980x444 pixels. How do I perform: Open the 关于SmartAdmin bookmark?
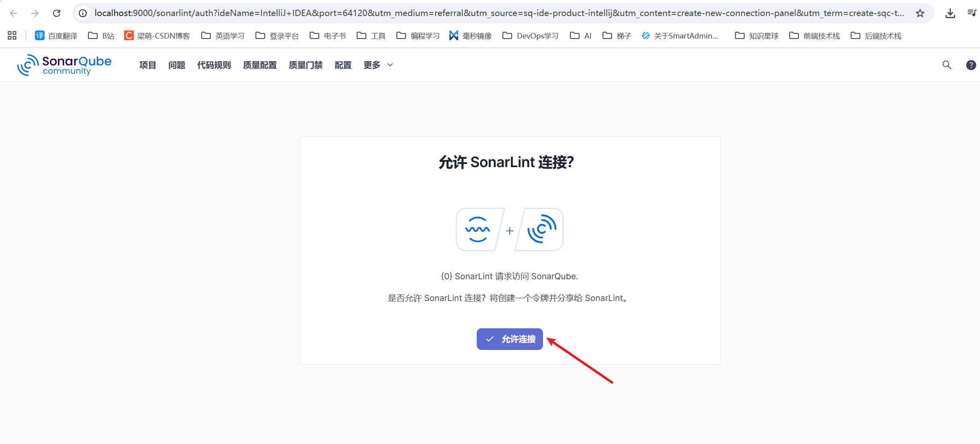680,36
